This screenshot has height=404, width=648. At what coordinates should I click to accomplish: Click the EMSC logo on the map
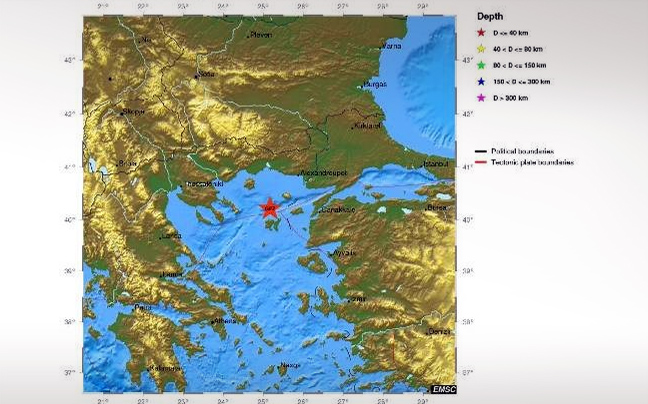click(x=443, y=388)
